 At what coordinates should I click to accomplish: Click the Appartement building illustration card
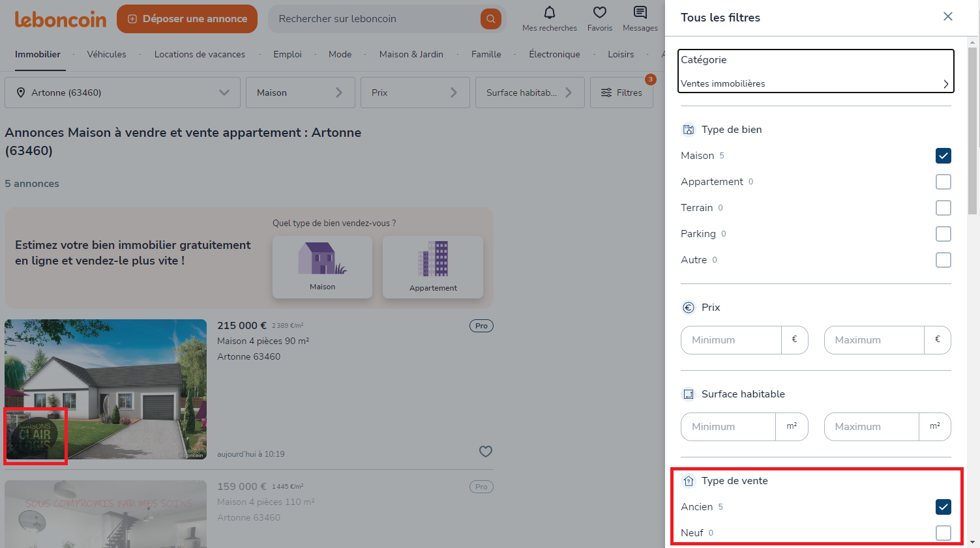433,267
